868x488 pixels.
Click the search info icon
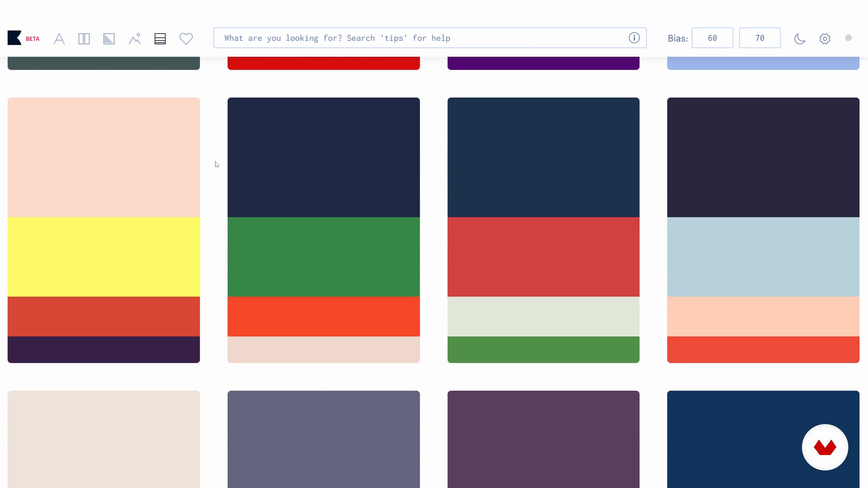click(x=634, y=38)
